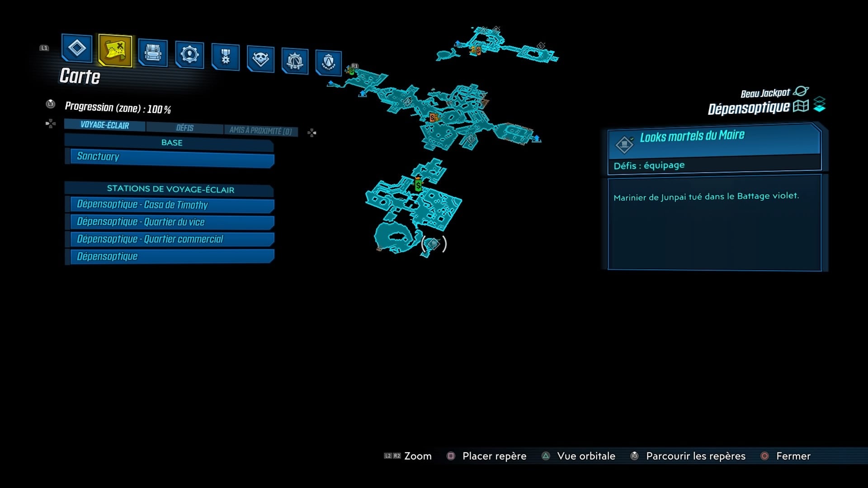This screenshot has width=868, height=488.
Task: Click the blue travel arrow in top map section
Action: (458, 43)
